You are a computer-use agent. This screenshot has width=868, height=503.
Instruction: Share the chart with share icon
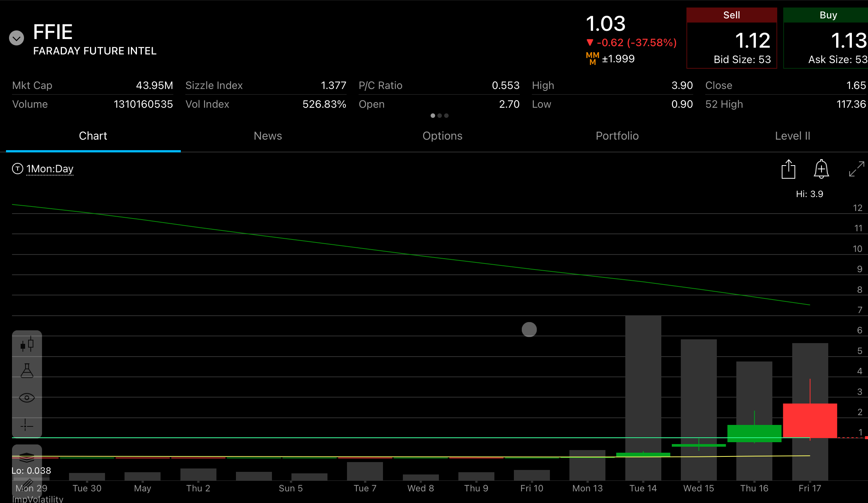click(x=788, y=169)
